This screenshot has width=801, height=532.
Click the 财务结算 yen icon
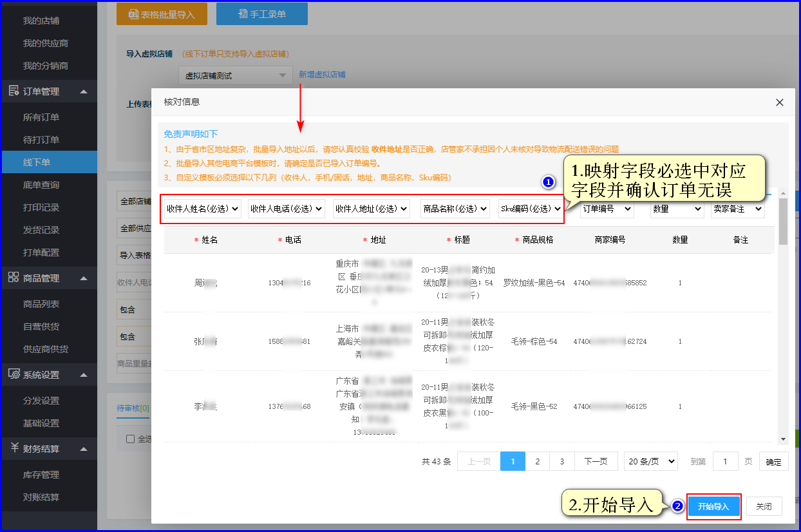[x=14, y=448]
